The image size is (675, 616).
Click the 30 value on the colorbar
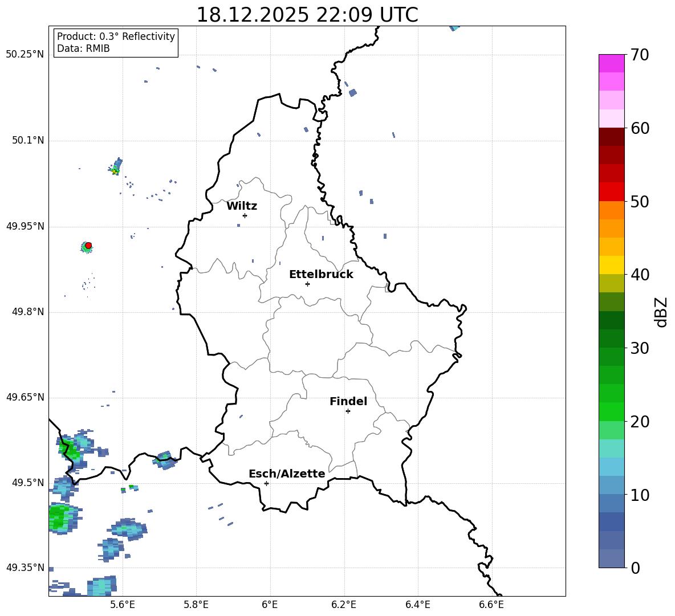pos(640,348)
